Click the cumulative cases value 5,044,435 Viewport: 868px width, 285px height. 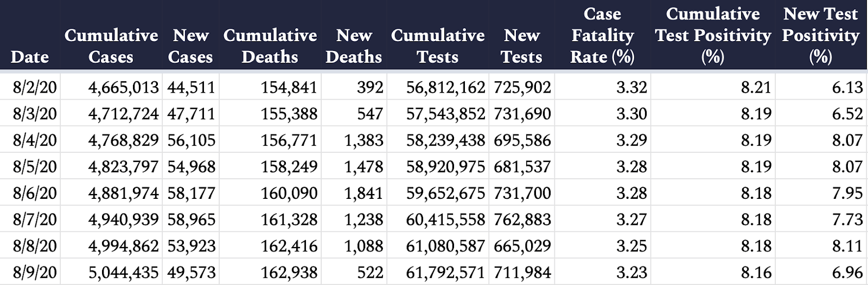point(124,272)
